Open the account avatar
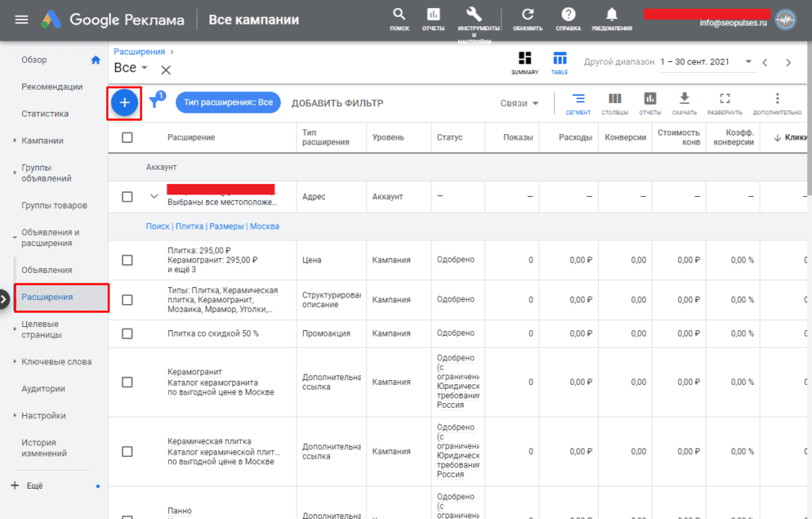This screenshot has width=812, height=519. click(x=786, y=20)
